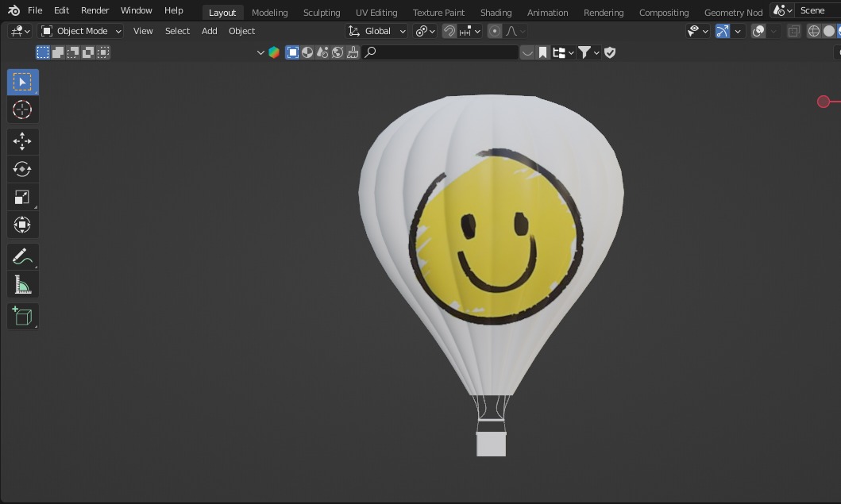Choose the Measure tool
This screenshot has height=504, width=841.
(22, 285)
